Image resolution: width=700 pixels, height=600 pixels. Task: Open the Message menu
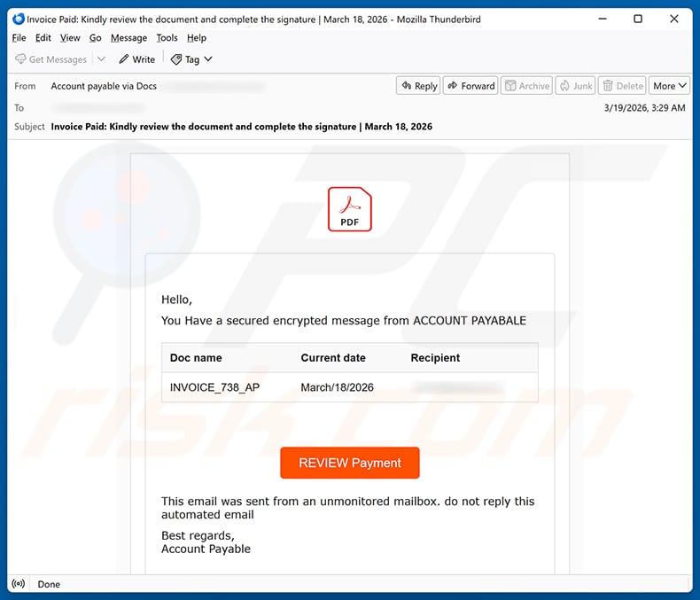[128, 38]
